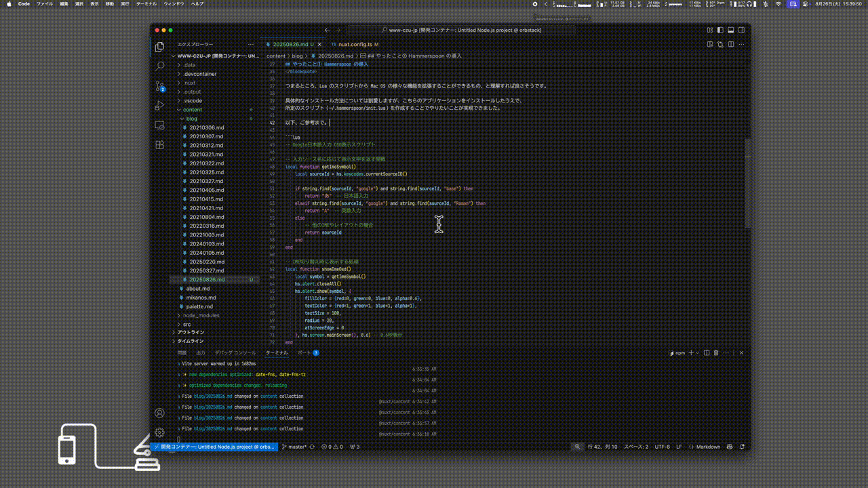Expand the src folder

186,325
